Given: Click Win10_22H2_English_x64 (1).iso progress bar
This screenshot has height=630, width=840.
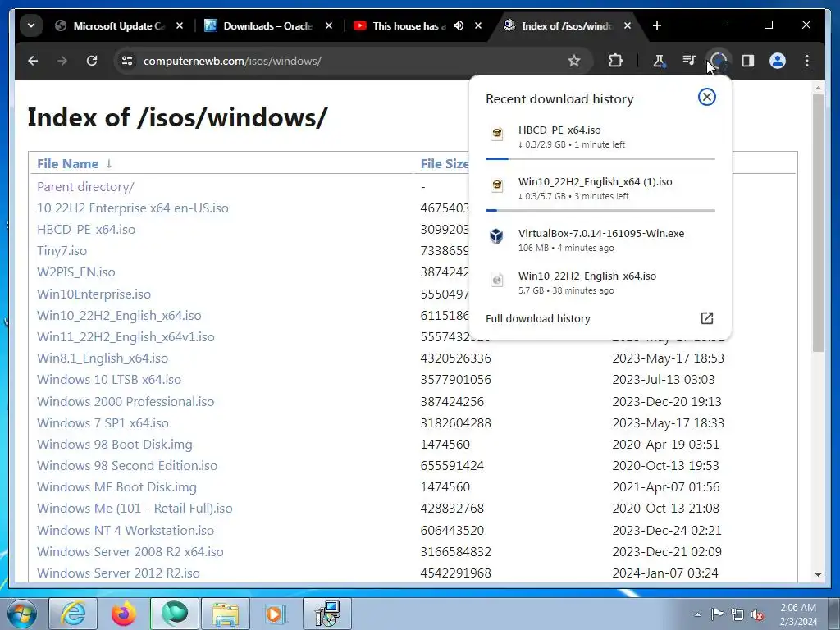Looking at the screenshot, I should 600,211.
